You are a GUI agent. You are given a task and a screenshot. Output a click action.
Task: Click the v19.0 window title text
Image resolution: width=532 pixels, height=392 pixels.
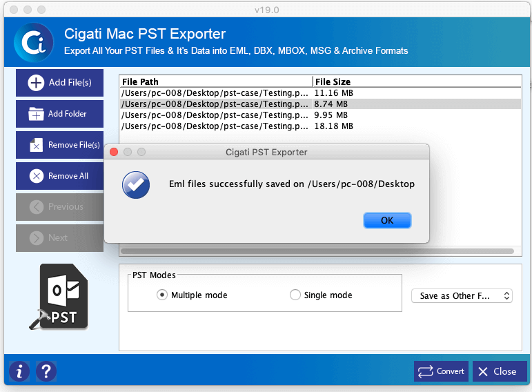(266, 10)
